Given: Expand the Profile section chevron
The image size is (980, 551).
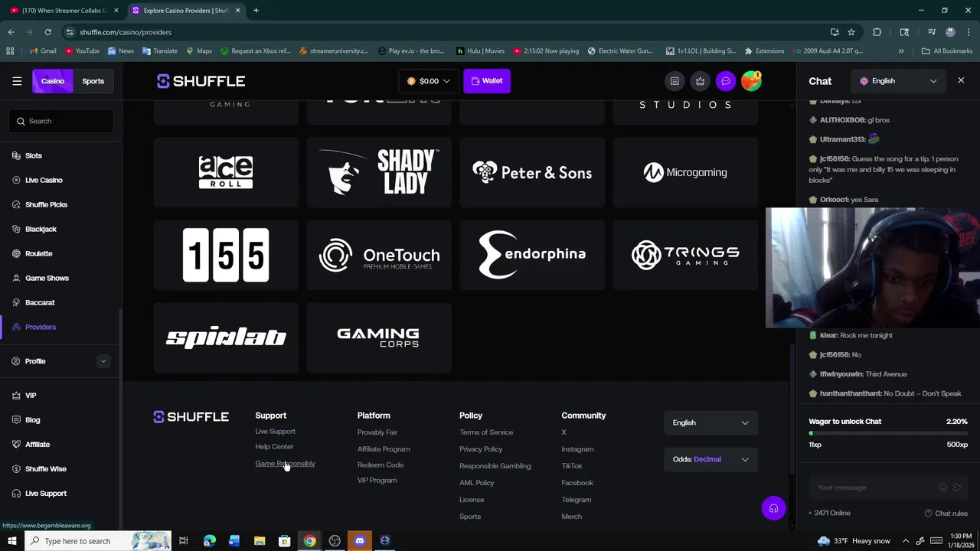Looking at the screenshot, I should (103, 361).
